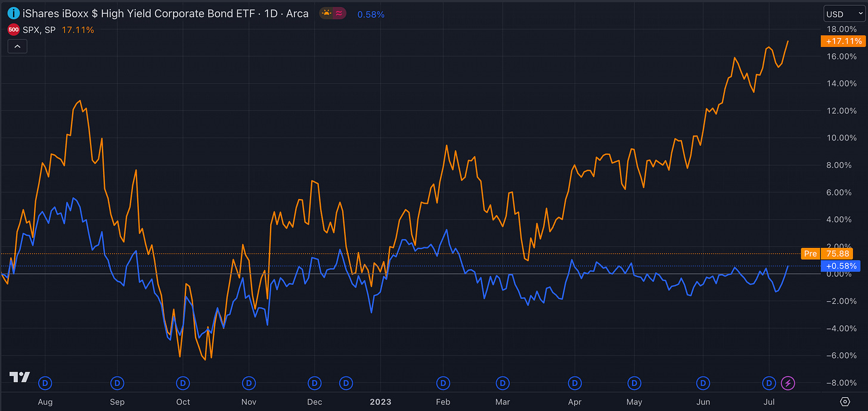Select the SPX, SP comparison symbol label
Screen dimensions: 868x411
(39, 29)
